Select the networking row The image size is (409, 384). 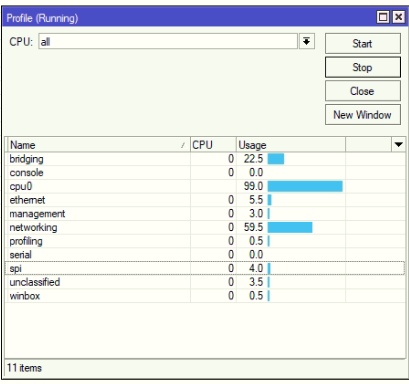pos(205,227)
